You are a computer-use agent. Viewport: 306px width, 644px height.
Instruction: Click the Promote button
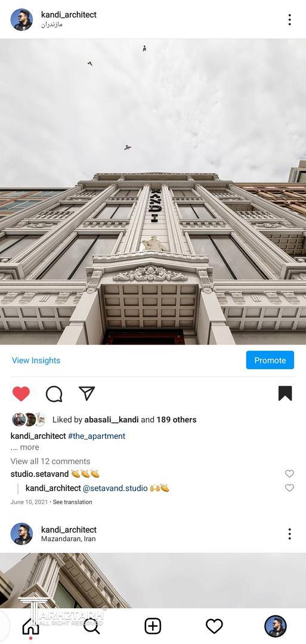(x=270, y=360)
